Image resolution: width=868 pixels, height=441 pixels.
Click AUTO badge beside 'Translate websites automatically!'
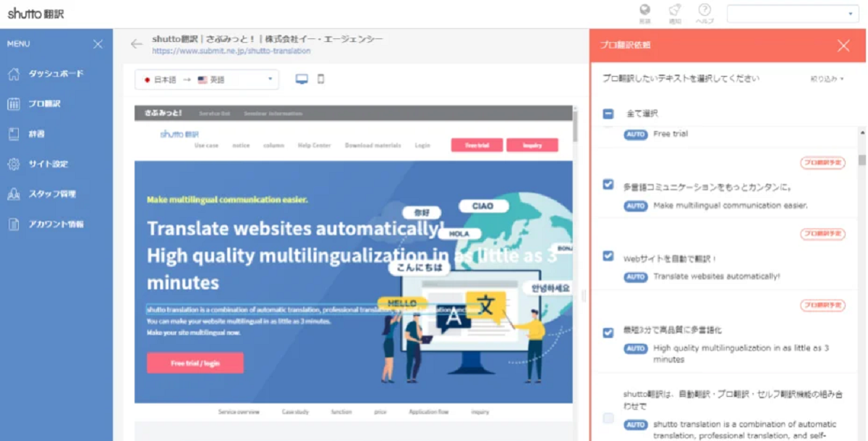636,277
